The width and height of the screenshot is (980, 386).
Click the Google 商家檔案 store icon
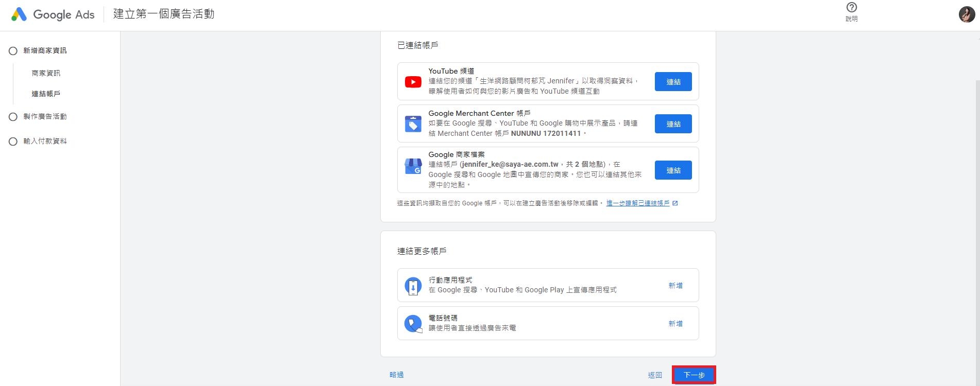tap(413, 166)
